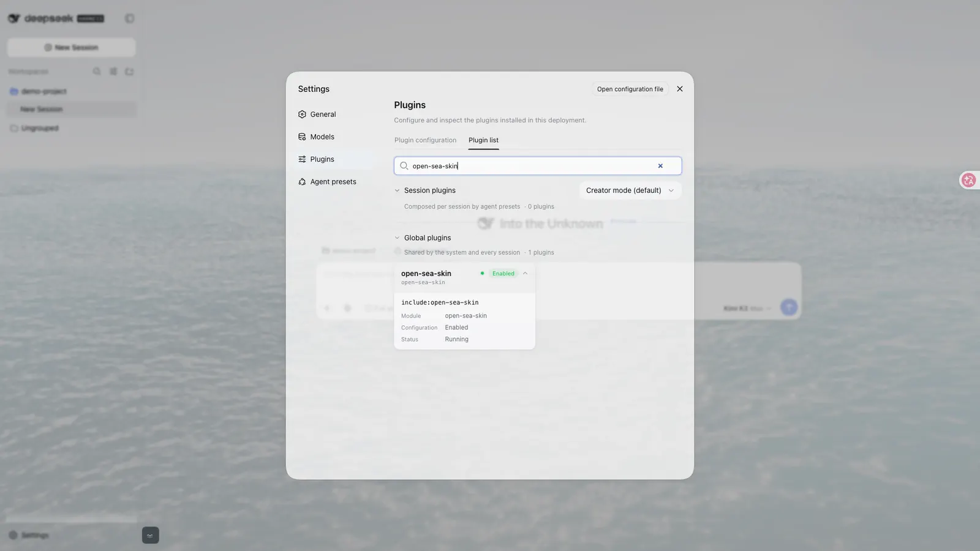This screenshot has height=551, width=980.
Task: Click the blue send arrow button
Action: (789, 307)
